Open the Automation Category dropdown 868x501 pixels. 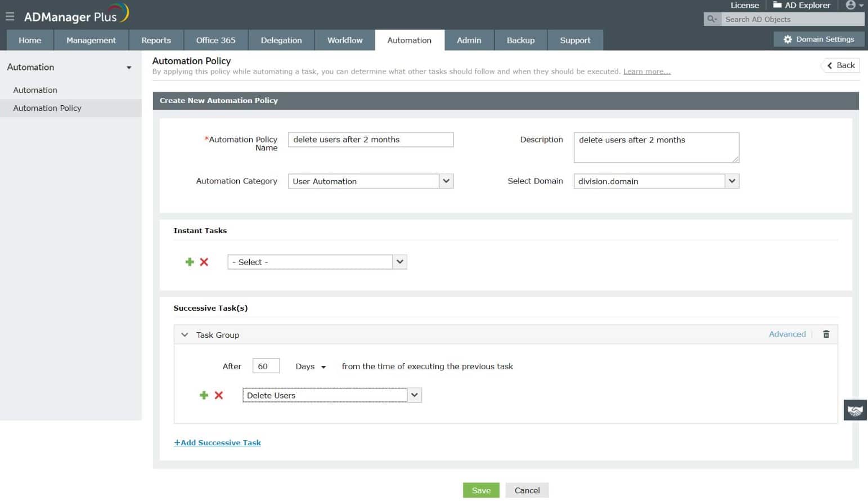[446, 181]
